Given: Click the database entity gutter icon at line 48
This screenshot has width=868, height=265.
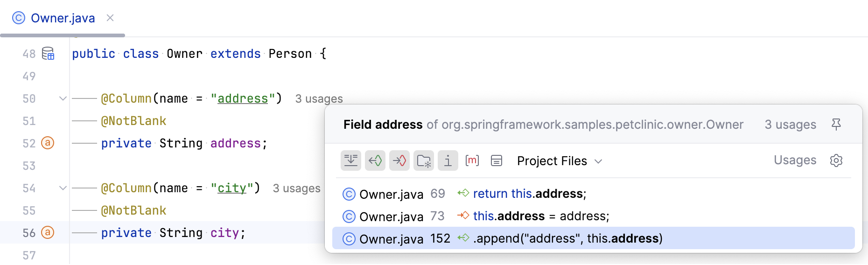Looking at the screenshot, I should pyautogui.click(x=48, y=54).
